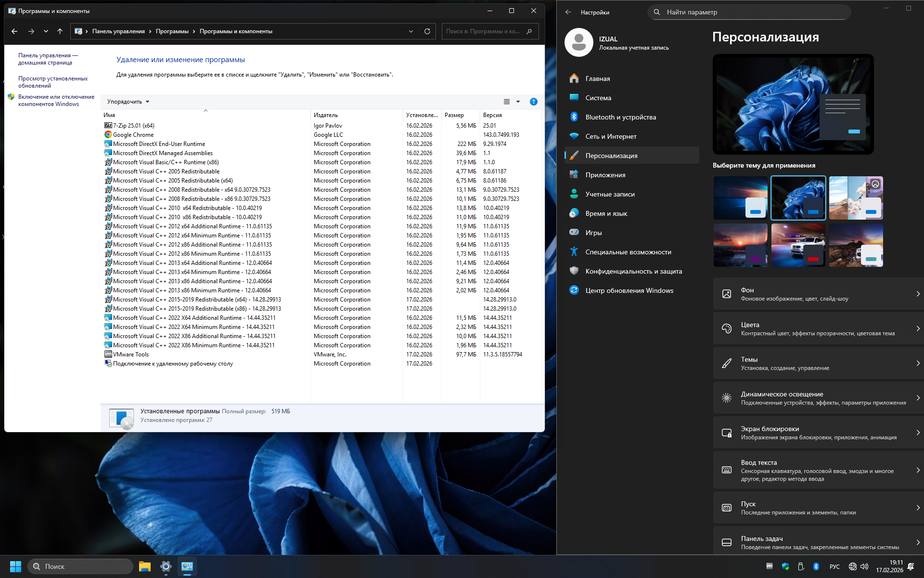The height and width of the screenshot is (578, 924).
Task: Click the up-arrow navigation icon
Action: pos(60,31)
